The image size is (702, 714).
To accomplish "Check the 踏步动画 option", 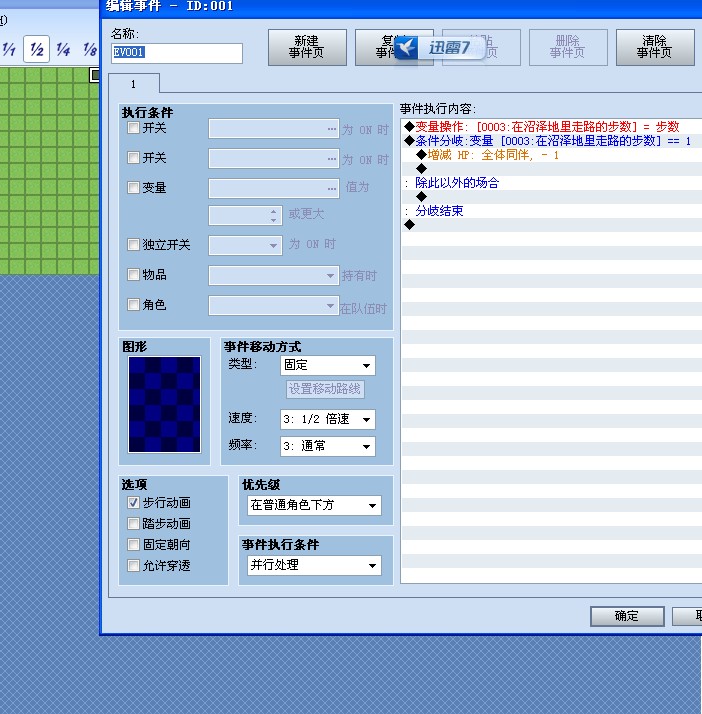I will tap(133, 524).
